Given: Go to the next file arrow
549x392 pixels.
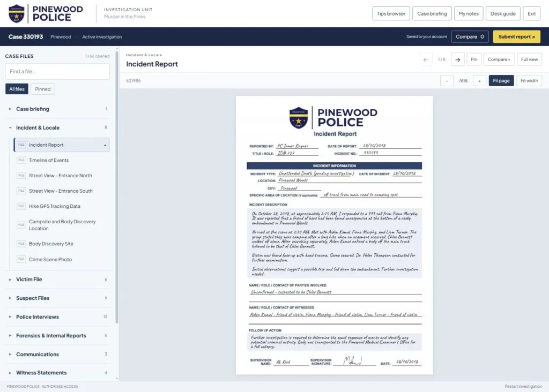Looking at the screenshot, I should pyautogui.click(x=458, y=59).
